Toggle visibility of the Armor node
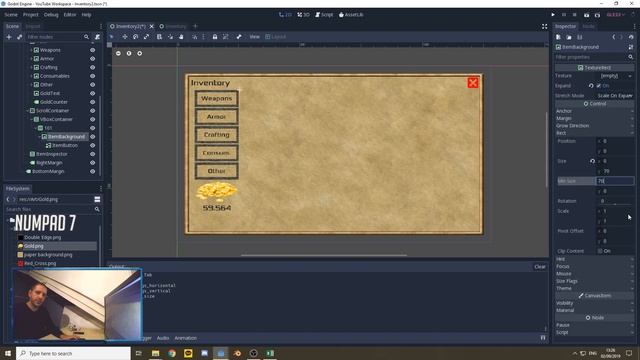The height and width of the screenshot is (360, 640). click(x=93, y=58)
